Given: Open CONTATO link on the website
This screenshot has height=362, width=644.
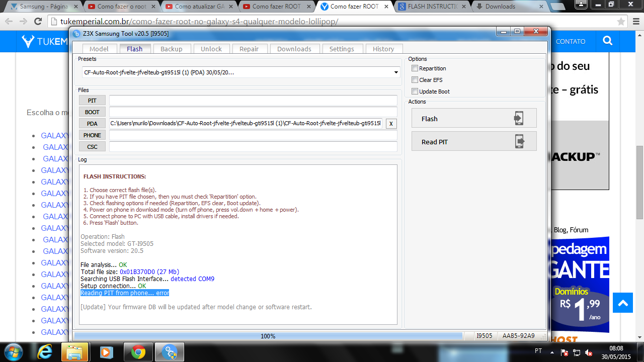Looking at the screenshot, I should (x=571, y=42).
